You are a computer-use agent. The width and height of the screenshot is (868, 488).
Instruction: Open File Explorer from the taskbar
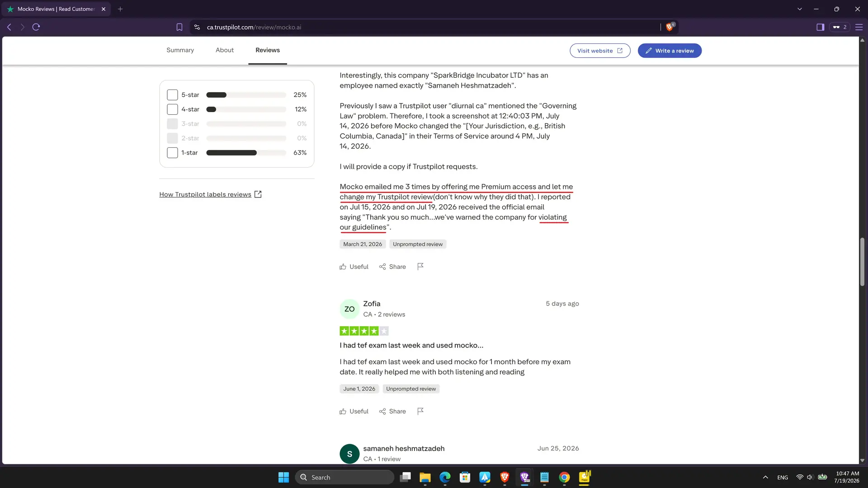tap(425, 477)
